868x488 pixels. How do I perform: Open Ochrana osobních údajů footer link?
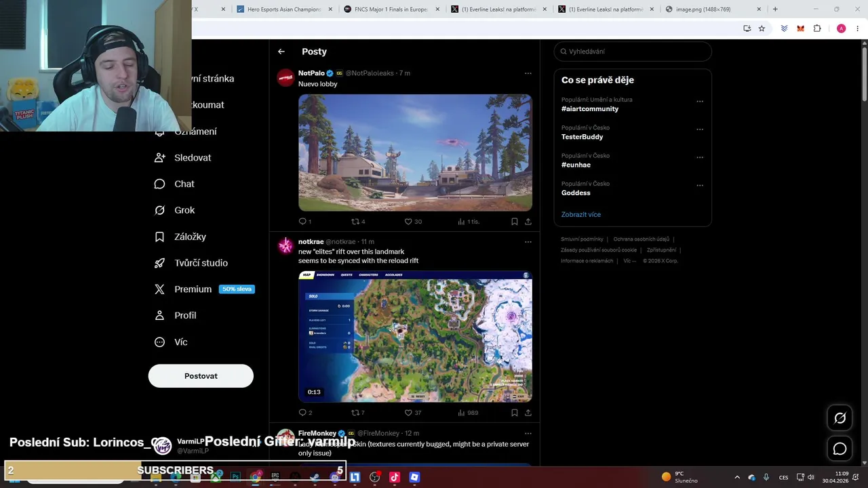tap(642, 239)
